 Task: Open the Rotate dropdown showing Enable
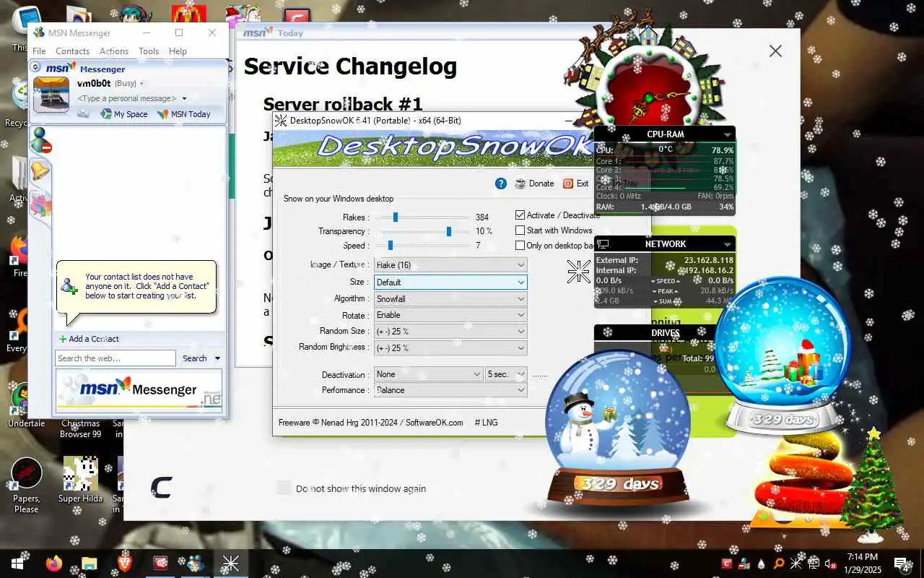tap(450, 315)
